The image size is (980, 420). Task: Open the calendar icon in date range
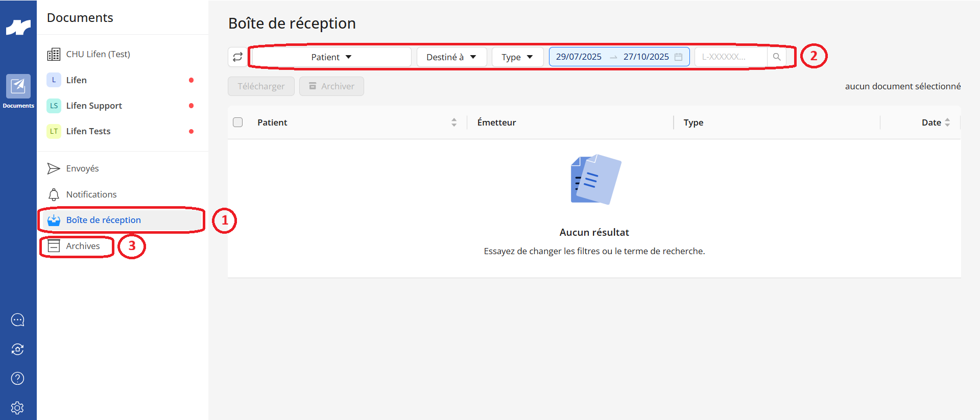[678, 57]
